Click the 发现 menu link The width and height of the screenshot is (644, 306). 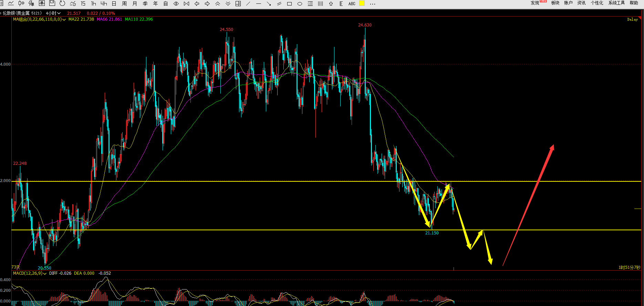(535, 3)
